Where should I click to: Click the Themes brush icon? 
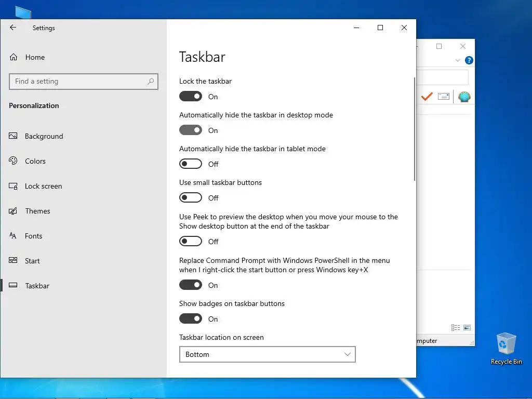pyautogui.click(x=13, y=211)
